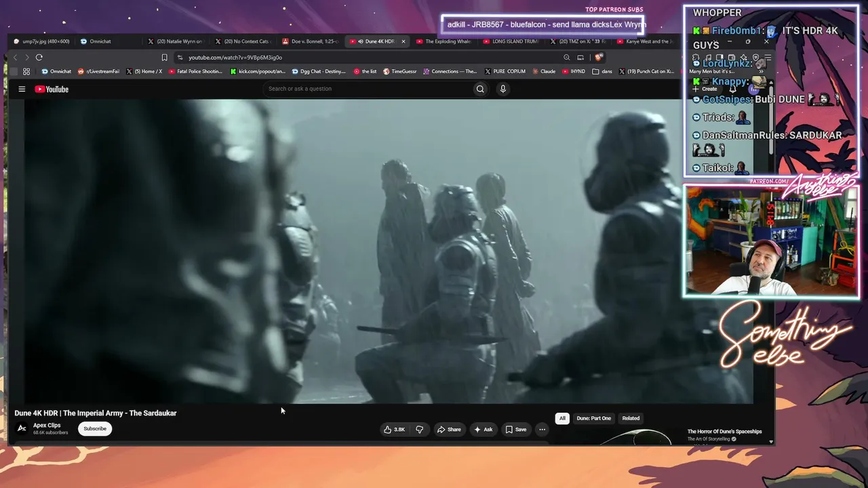Viewport: 868px width, 488px height.
Task: Switch to the Exploding Whale tab
Action: coord(443,41)
